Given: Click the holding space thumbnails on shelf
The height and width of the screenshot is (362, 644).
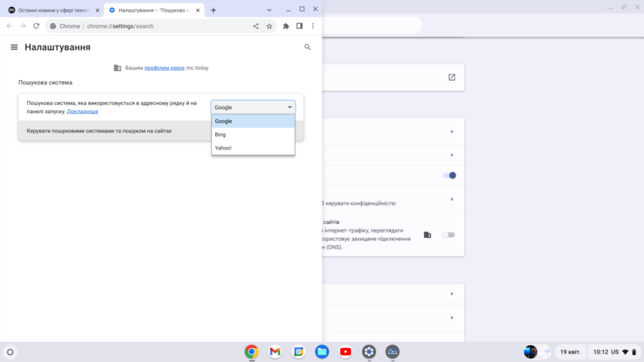Looking at the screenshot, I should coord(538,352).
